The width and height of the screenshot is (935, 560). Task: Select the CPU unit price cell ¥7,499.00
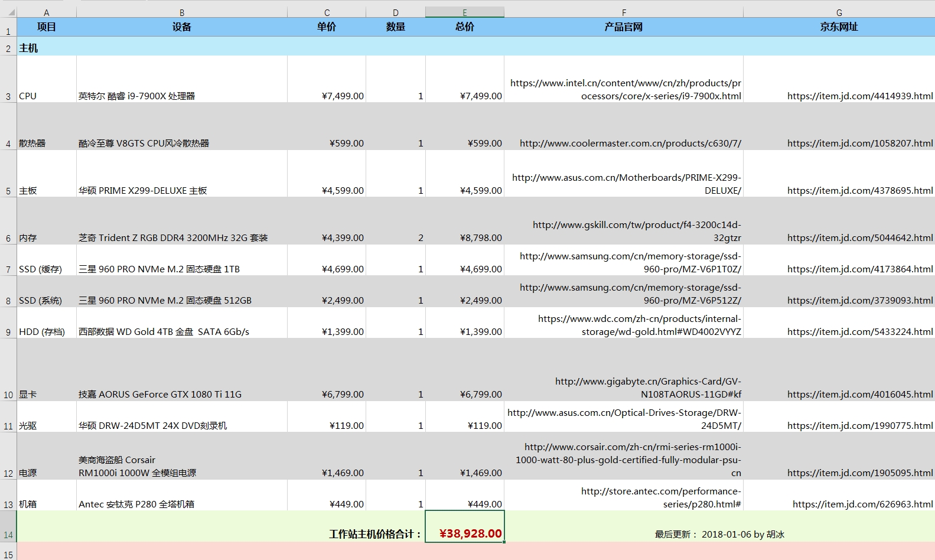(x=327, y=96)
